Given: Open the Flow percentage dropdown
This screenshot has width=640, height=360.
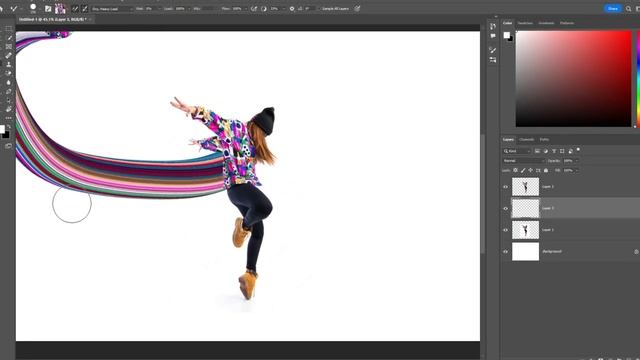Looking at the screenshot, I should coord(246,9).
